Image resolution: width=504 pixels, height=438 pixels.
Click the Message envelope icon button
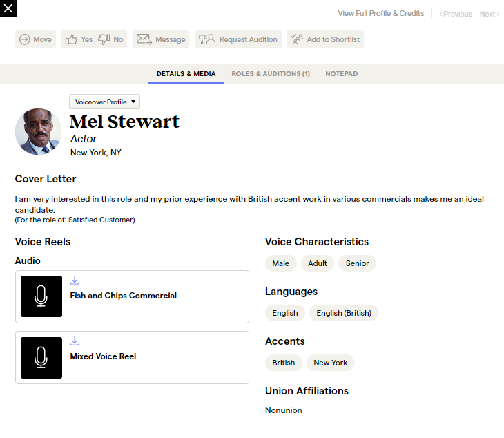click(144, 39)
